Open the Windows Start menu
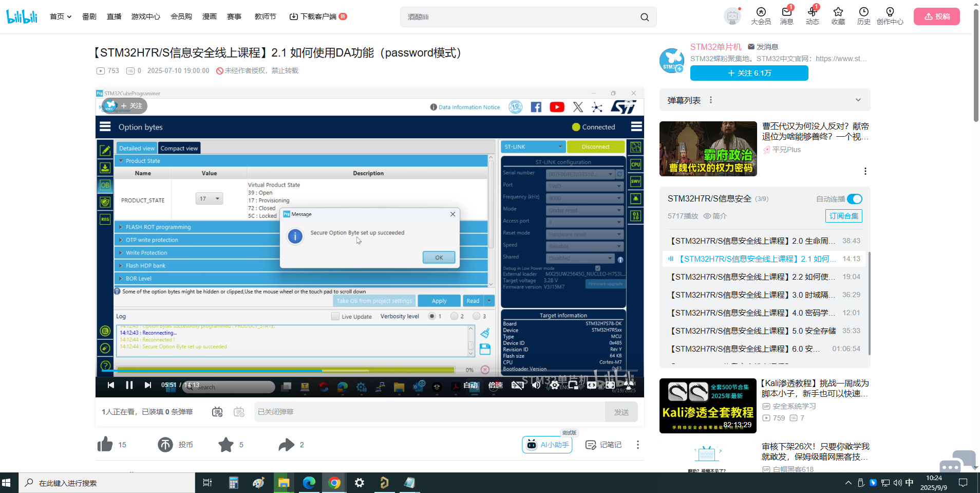 click(x=6, y=483)
